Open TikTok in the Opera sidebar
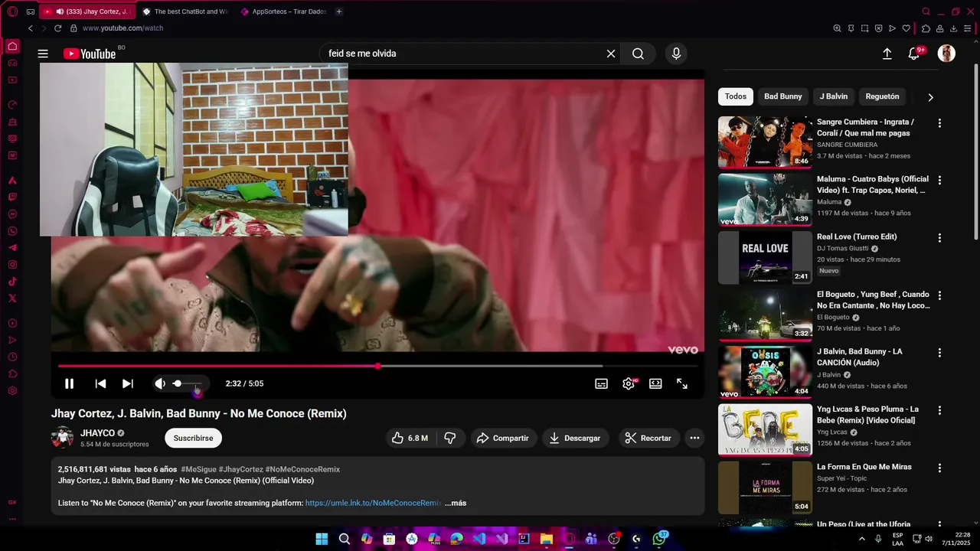 [x=12, y=282]
